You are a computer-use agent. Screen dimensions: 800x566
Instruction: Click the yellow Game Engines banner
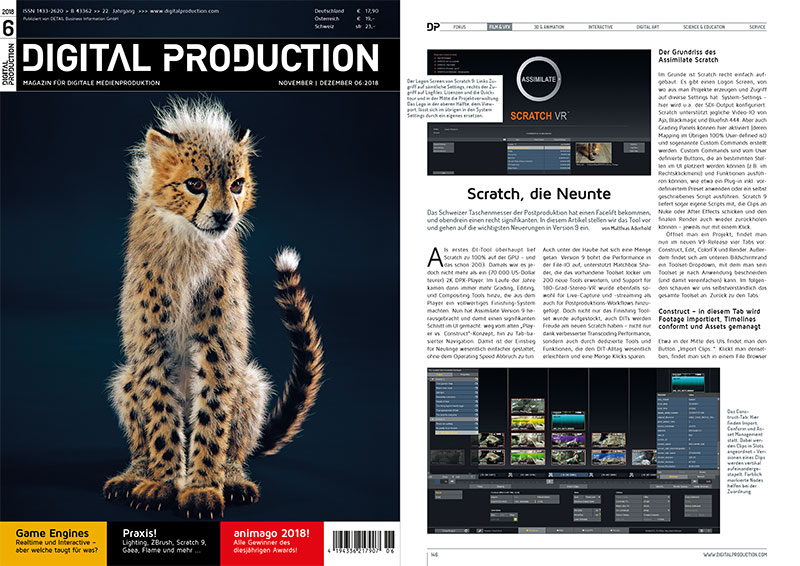tap(54, 543)
